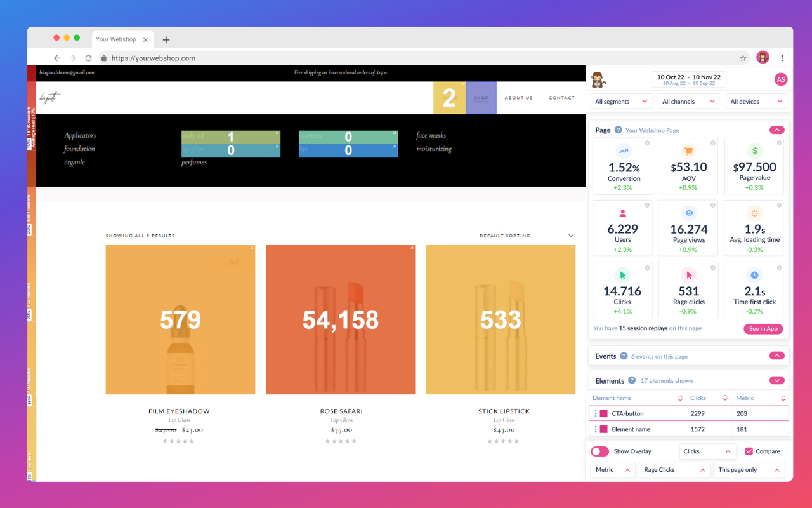Click the monkey logo in the extension panel

pos(598,79)
